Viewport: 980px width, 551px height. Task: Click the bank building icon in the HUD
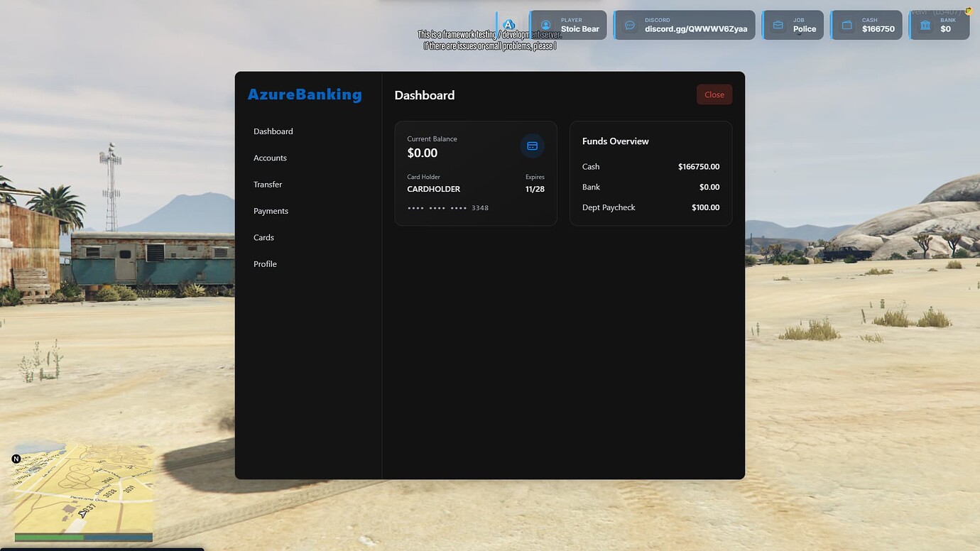coord(925,24)
